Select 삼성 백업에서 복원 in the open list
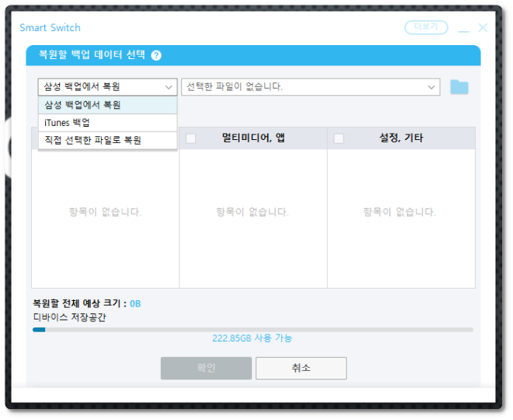Screen dimensions: 513x420 pos(107,105)
